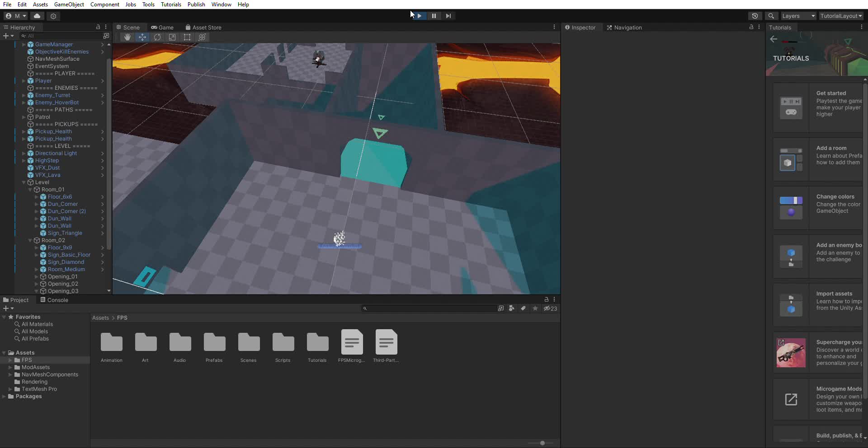Toggle the Hierarchy panel lock

click(x=98, y=27)
